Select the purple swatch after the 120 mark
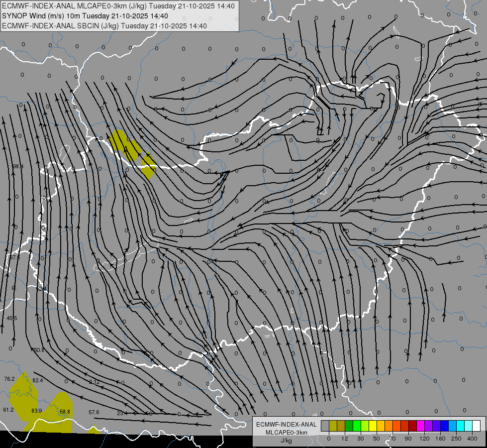 click(x=429, y=426)
